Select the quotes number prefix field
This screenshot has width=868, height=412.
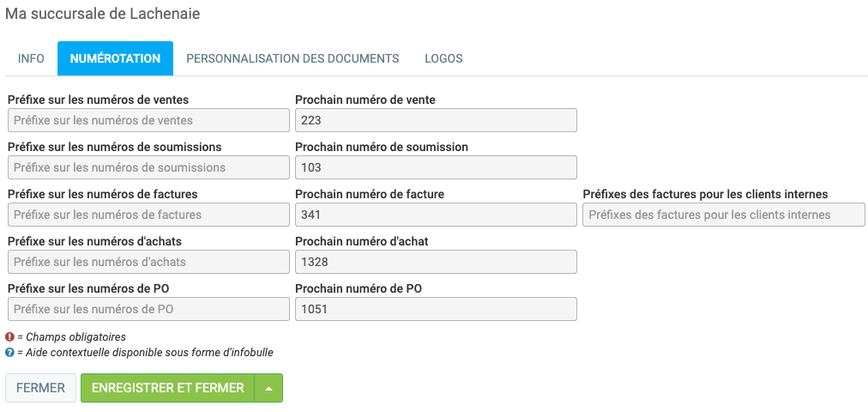click(x=148, y=167)
